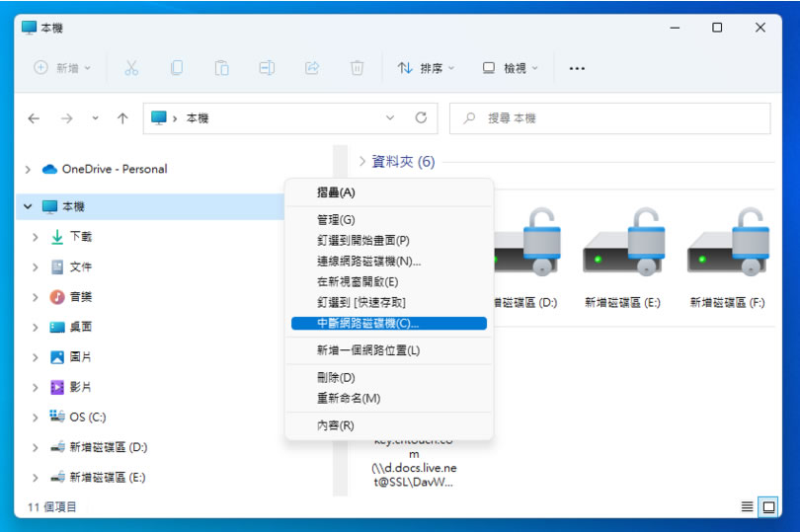This screenshot has height=532, width=800.
Task: Click the 下載 download arrow icon
Action: tap(57, 237)
